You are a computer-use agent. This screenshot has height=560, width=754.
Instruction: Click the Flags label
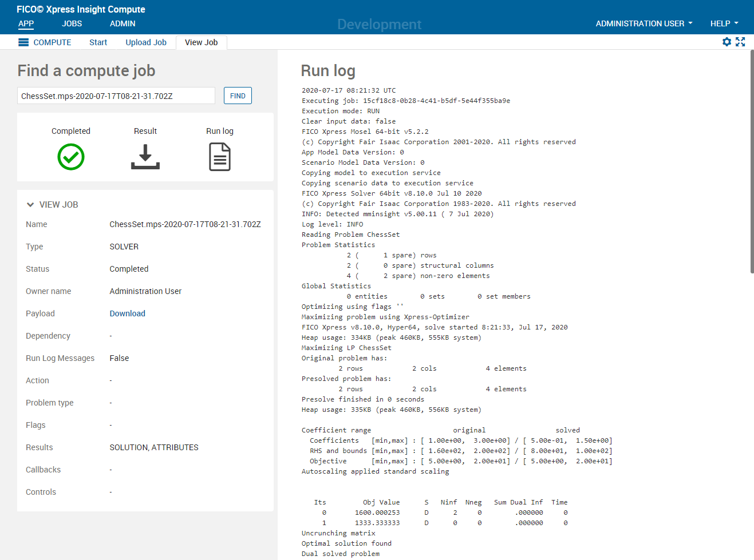[35, 425]
